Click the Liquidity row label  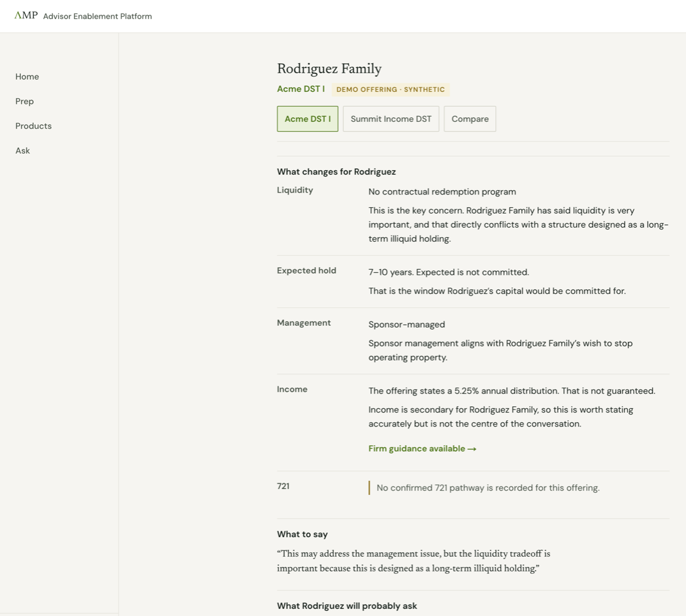pos(295,190)
